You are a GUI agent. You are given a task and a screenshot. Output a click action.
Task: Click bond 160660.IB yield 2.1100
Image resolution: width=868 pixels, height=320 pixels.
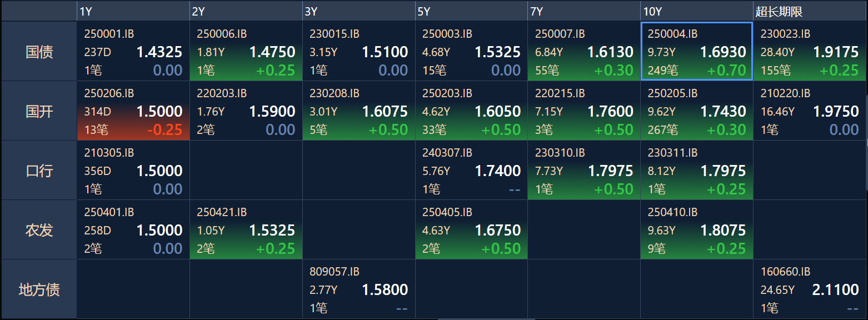[x=836, y=290]
